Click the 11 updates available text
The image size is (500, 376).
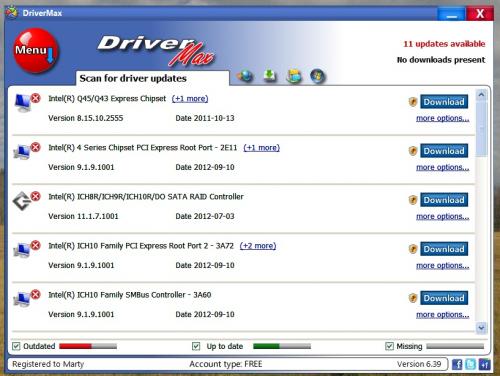point(444,44)
